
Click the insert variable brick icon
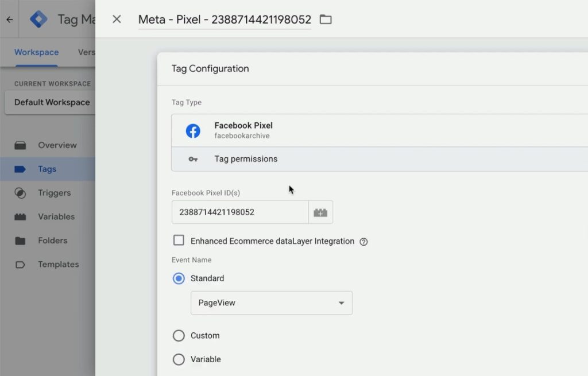point(320,212)
